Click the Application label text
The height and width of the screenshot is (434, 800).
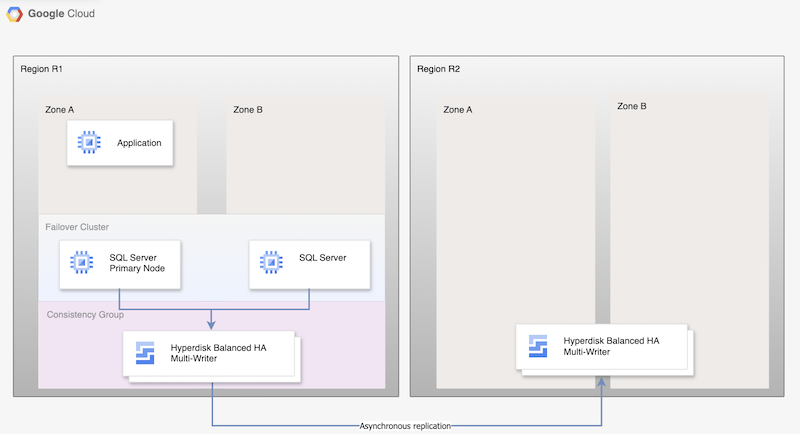click(x=139, y=143)
